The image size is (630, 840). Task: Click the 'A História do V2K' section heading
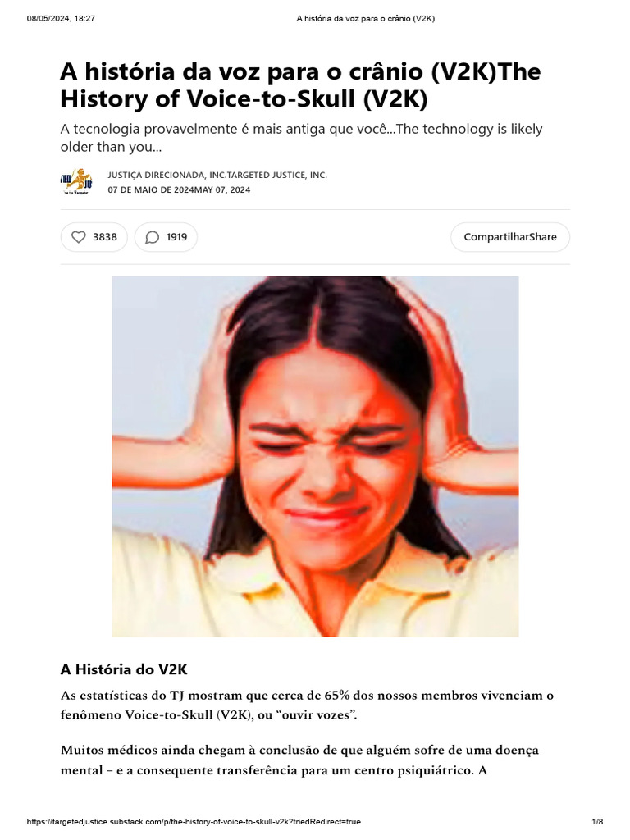coord(124,669)
